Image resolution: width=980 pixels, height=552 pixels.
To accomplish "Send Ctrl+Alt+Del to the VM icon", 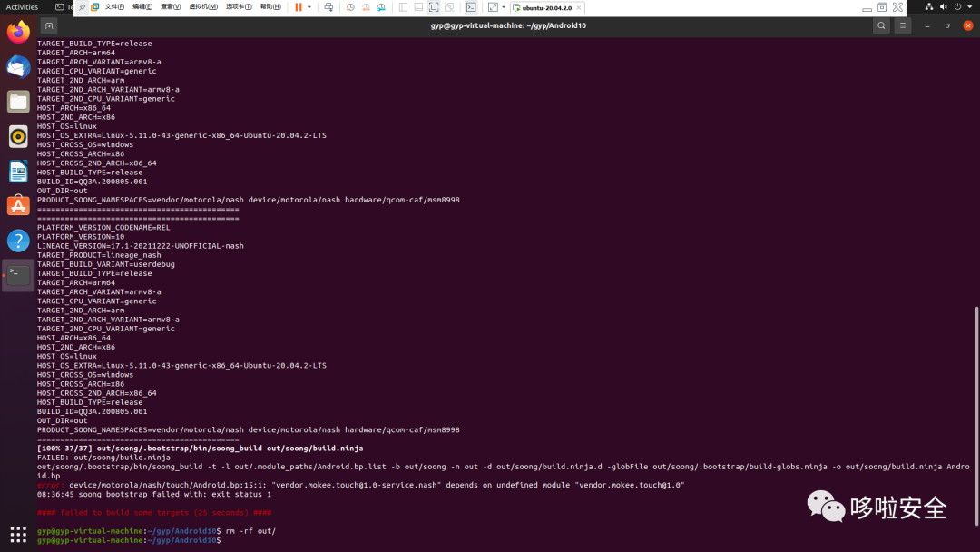I will coord(328,7).
